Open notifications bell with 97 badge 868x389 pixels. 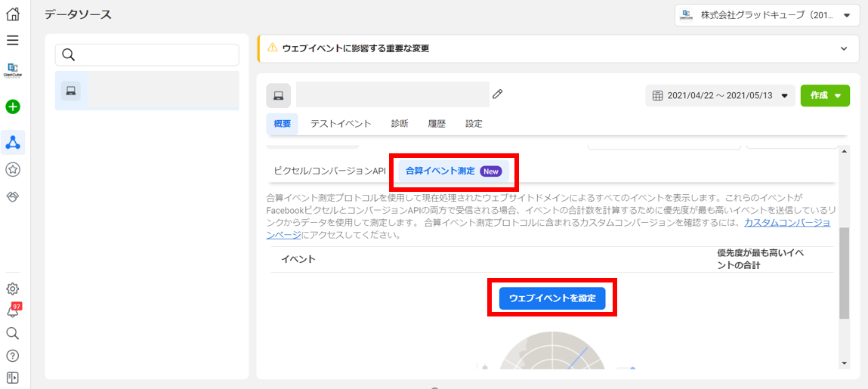tap(13, 310)
